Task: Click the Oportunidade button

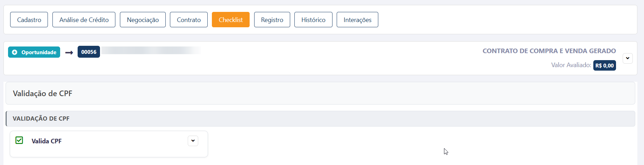Action: pos(34,52)
